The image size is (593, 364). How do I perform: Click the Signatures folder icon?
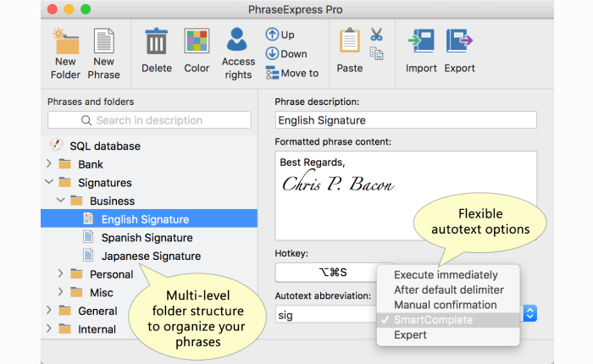[65, 182]
